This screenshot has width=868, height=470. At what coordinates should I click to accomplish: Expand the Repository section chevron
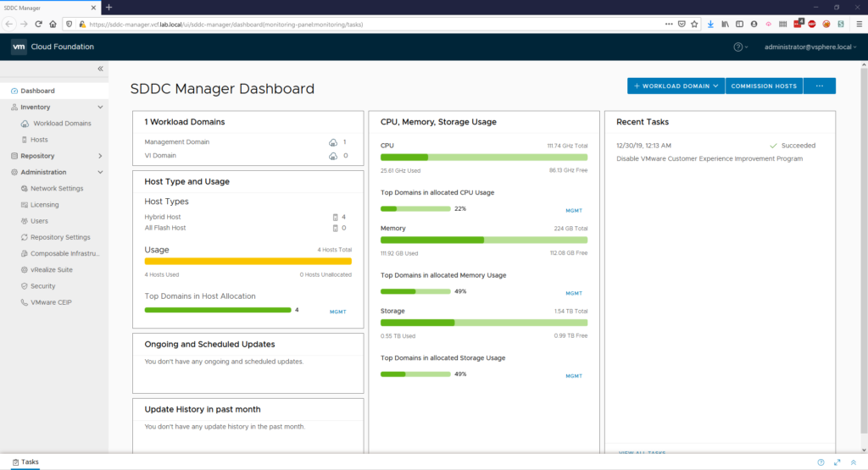pos(100,156)
